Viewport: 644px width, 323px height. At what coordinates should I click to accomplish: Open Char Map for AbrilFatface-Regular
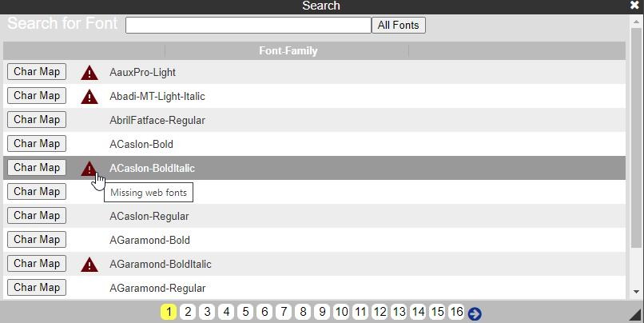click(x=37, y=120)
